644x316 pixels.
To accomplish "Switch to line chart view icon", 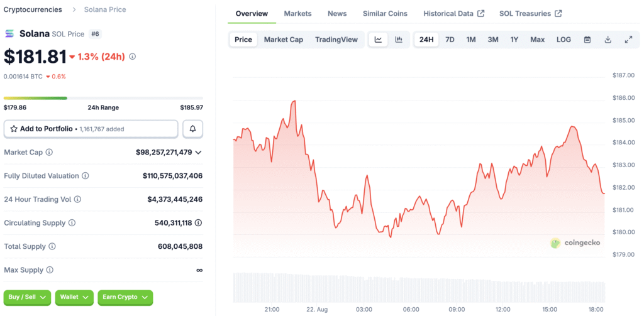I will coord(378,40).
